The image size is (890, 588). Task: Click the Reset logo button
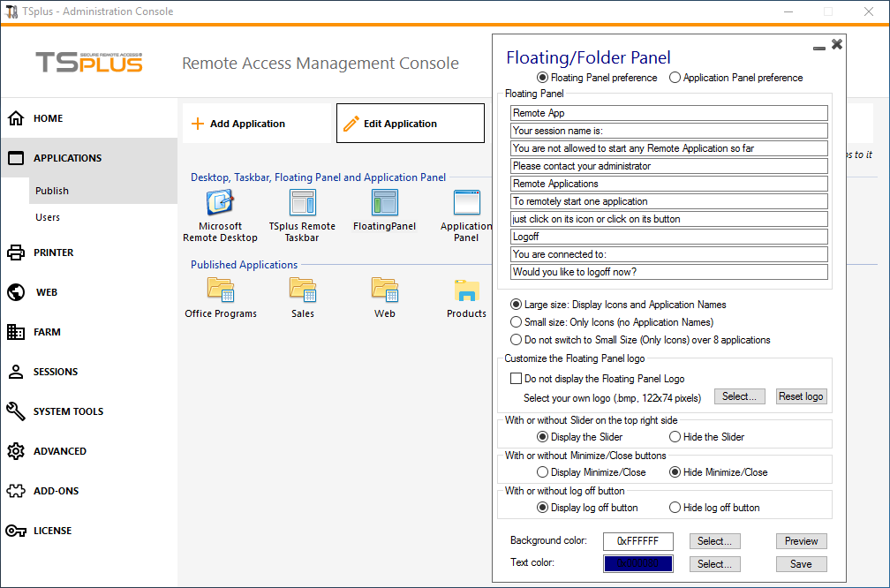pos(801,396)
